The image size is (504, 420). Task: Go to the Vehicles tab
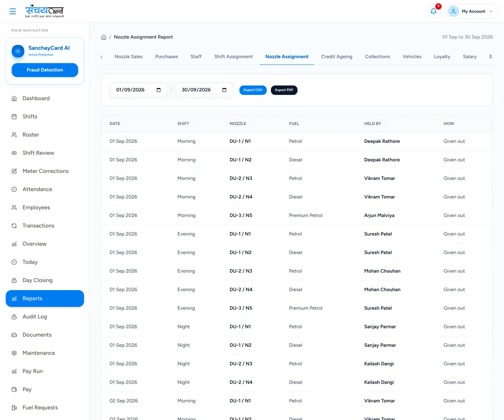412,57
